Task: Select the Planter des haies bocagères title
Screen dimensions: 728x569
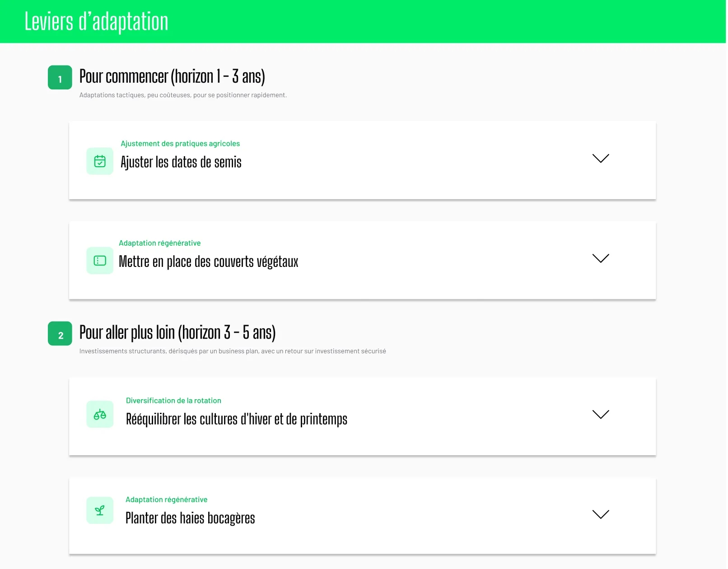Action: click(x=190, y=518)
